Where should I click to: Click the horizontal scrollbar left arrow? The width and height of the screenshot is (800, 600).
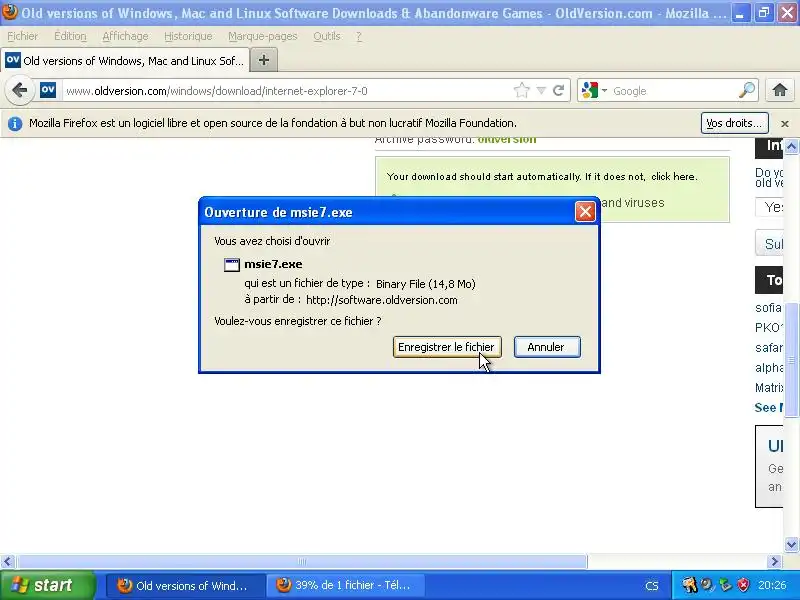(x=7, y=562)
